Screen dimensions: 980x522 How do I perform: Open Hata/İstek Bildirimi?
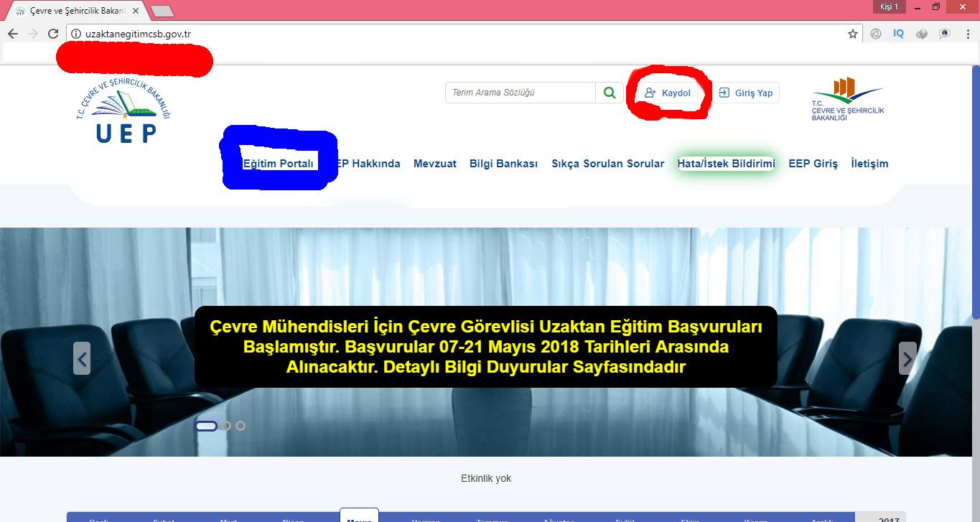tap(727, 164)
